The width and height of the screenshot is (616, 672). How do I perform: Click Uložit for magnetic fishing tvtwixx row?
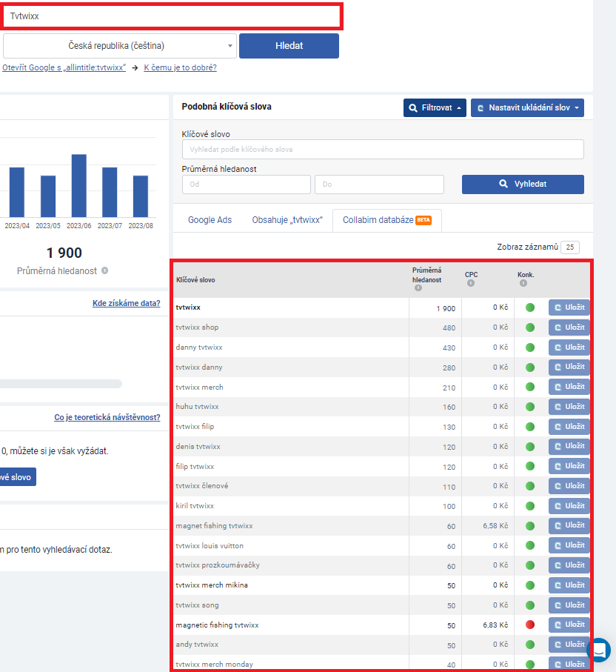[569, 625]
